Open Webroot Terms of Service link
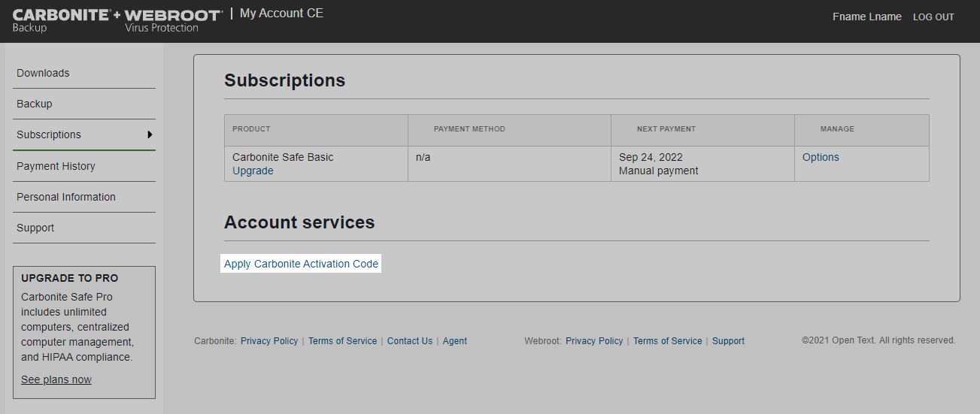Viewport: 980px width, 414px height. pyautogui.click(x=667, y=341)
